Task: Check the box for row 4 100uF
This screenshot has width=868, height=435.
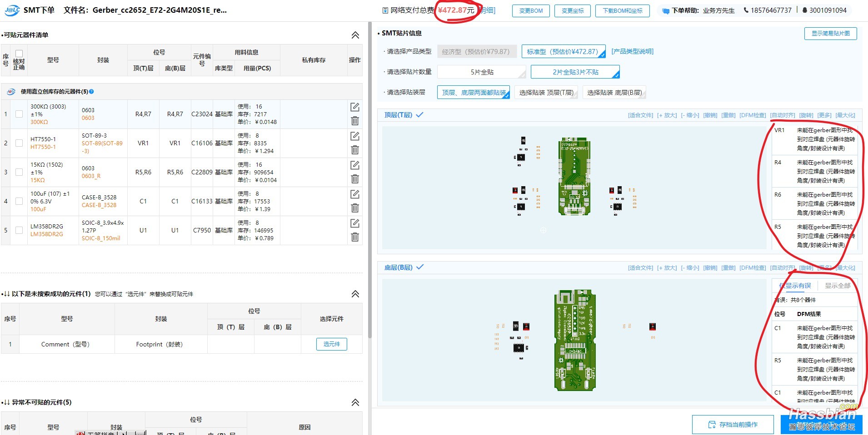Action: coord(19,201)
